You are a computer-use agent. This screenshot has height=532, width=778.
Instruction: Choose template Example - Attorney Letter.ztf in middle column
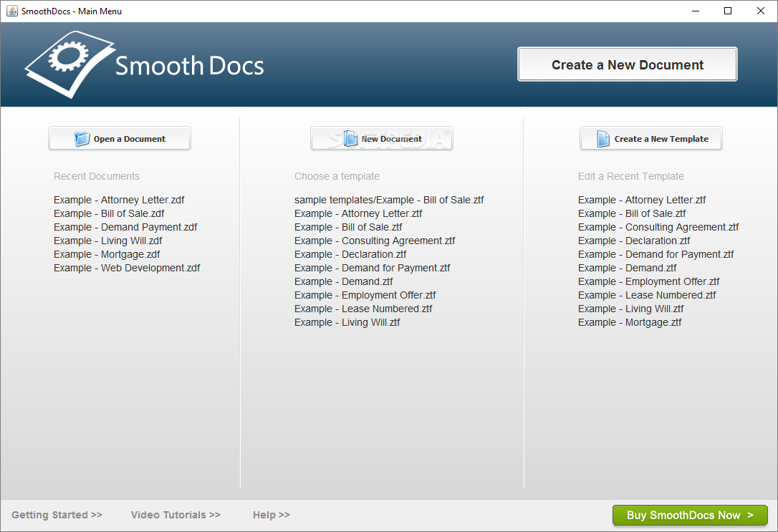pyautogui.click(x=358, y=213)
